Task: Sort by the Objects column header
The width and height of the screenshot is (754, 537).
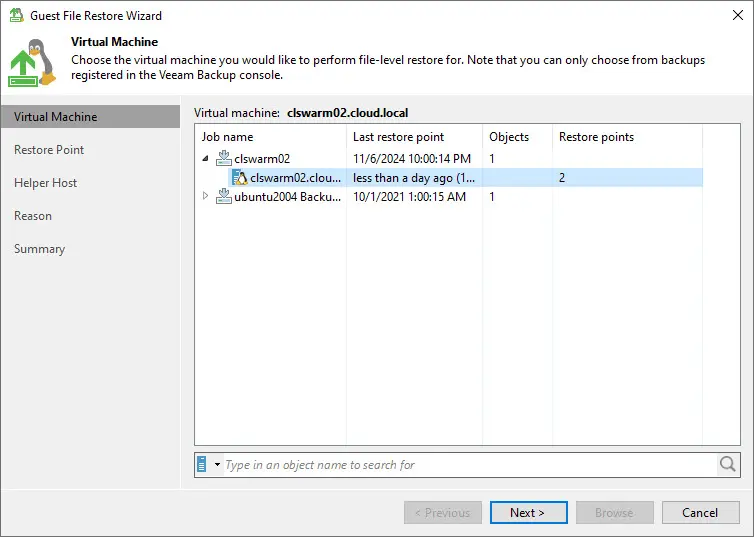Action: [x=517, y=137]
